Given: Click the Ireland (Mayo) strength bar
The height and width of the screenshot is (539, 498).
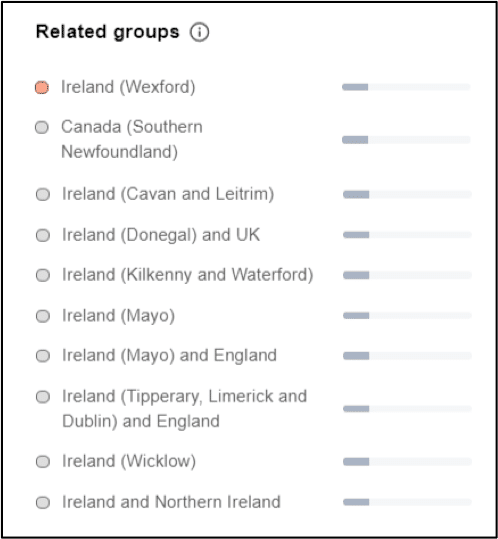Looking at the screenshot, I should (x=407, y=316).
